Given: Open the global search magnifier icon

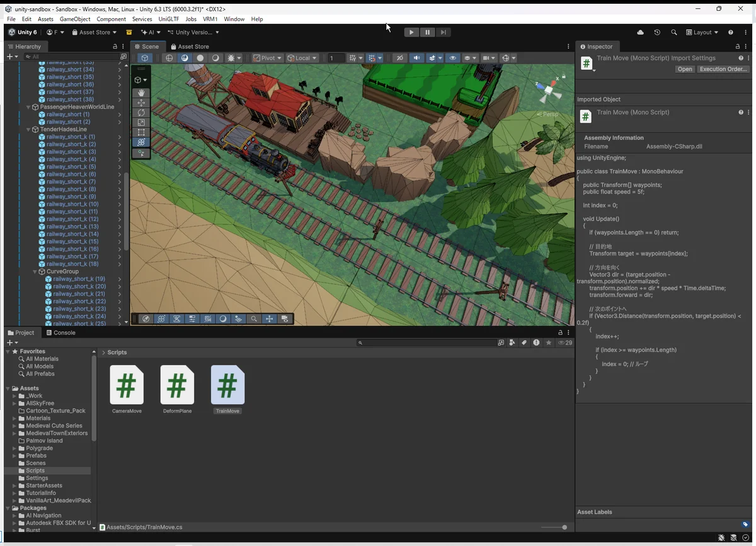Looking at the screenshot, I should click(673, 32).
